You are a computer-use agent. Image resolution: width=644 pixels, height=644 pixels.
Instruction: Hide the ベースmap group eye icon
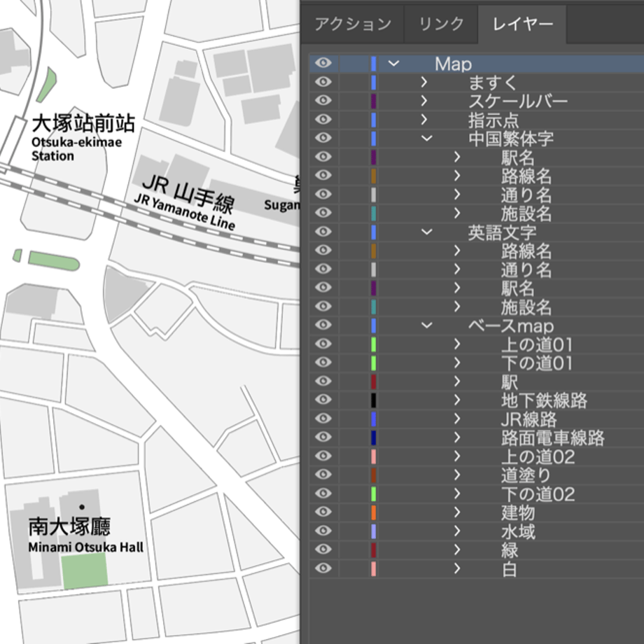click(323, 325)
